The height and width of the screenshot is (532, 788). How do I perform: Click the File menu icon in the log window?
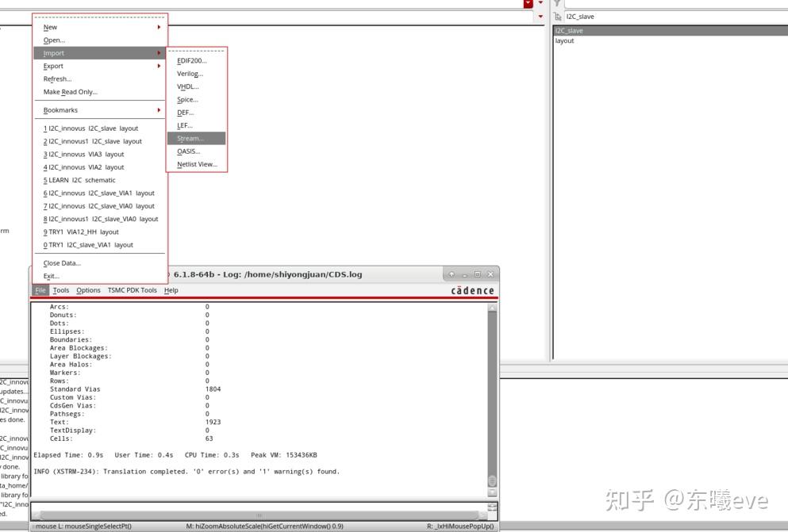pos(40,290)
